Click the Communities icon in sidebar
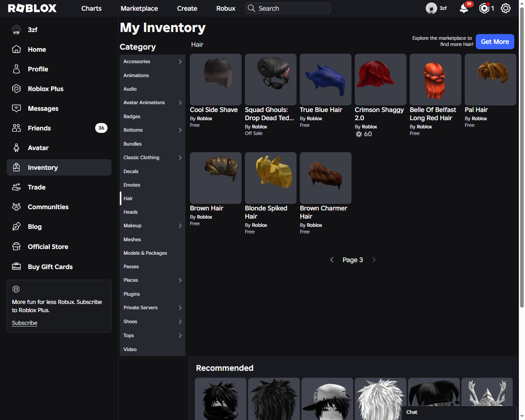Image resolution: width=525 pixels, height=420 pixels. pyautogui.click(x=16, y=207)
